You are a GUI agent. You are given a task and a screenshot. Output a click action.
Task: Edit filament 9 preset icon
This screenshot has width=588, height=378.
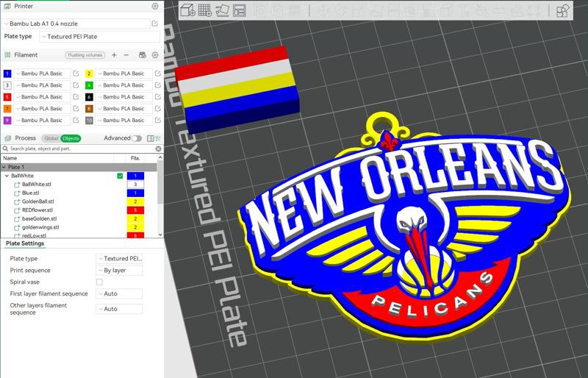(76, 120)
